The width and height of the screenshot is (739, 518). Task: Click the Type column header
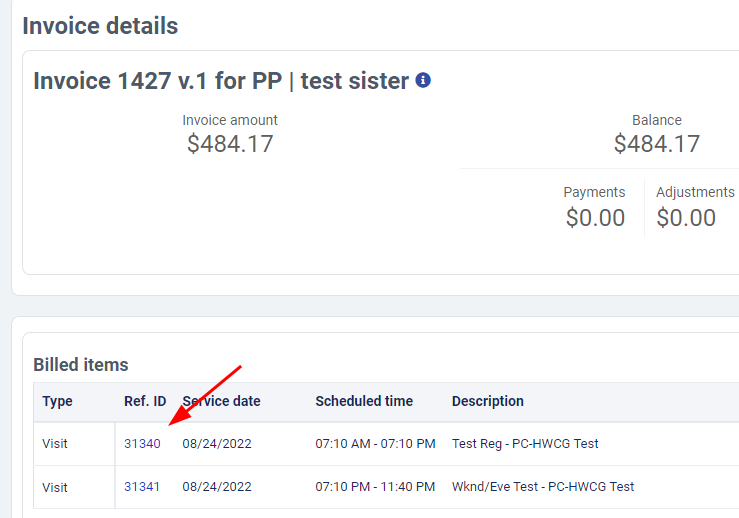pos(58,401)
